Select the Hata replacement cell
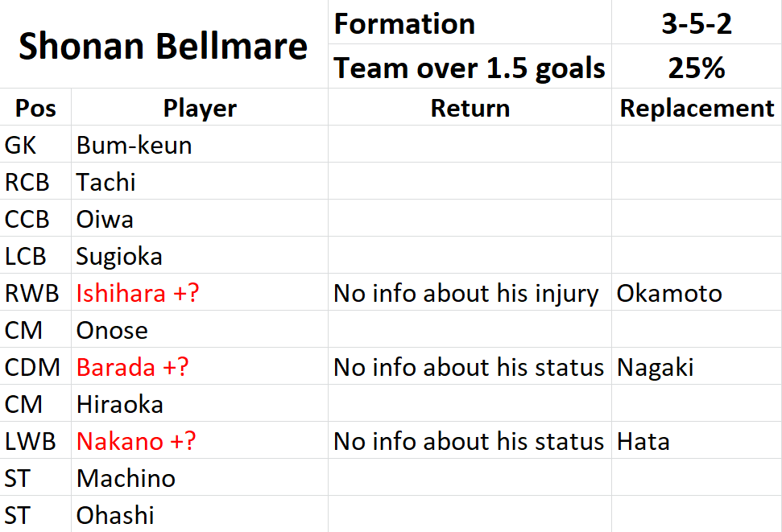Screen dimensions: 782x532 (697, 440)
